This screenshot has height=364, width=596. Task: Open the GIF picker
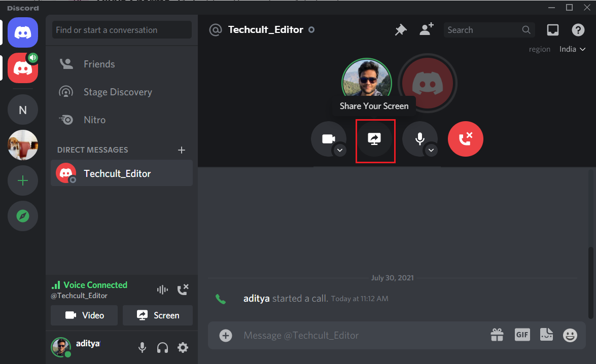point(522,335)
